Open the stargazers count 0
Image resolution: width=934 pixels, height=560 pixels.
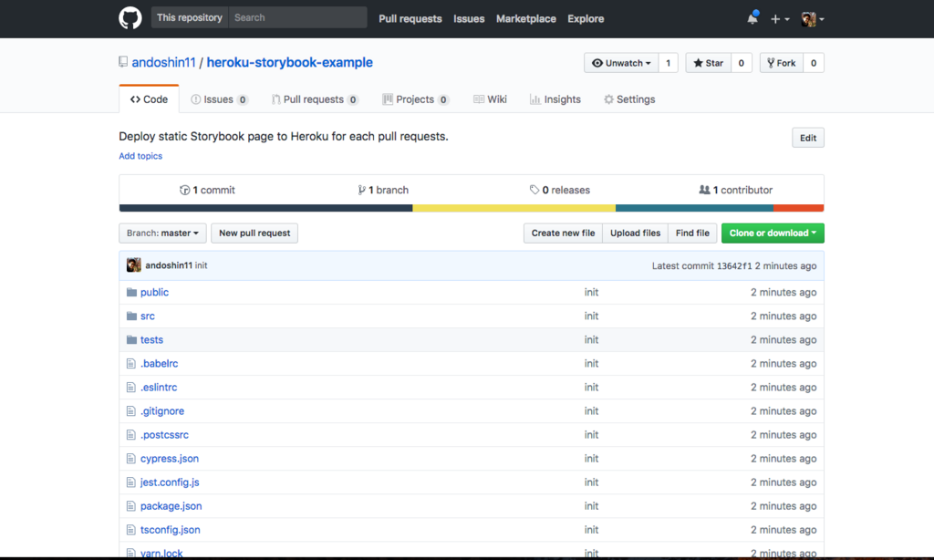click(741, 63)
